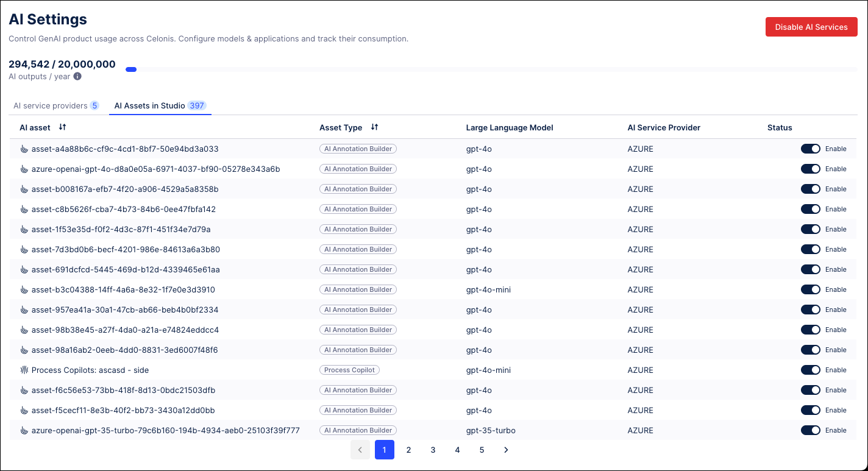
Task: Click the Process Copilots ascasd row icon
Action: click(24, 370)
